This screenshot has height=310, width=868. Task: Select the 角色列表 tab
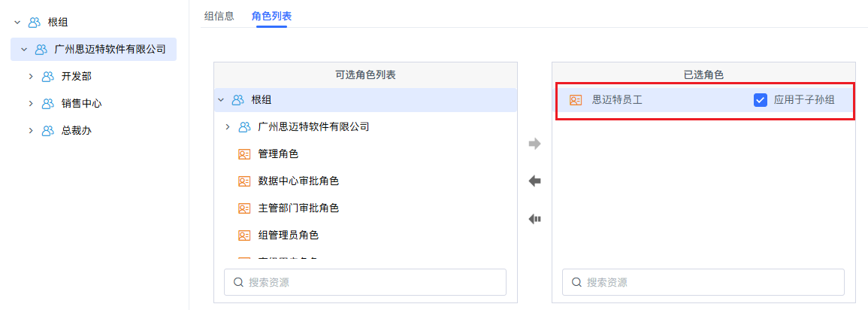coord(271,16)
